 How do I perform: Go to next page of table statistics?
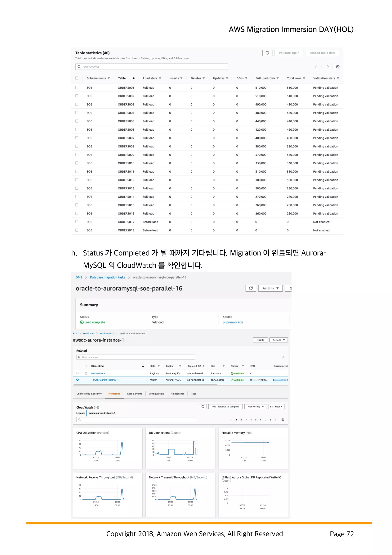[328, 67]
